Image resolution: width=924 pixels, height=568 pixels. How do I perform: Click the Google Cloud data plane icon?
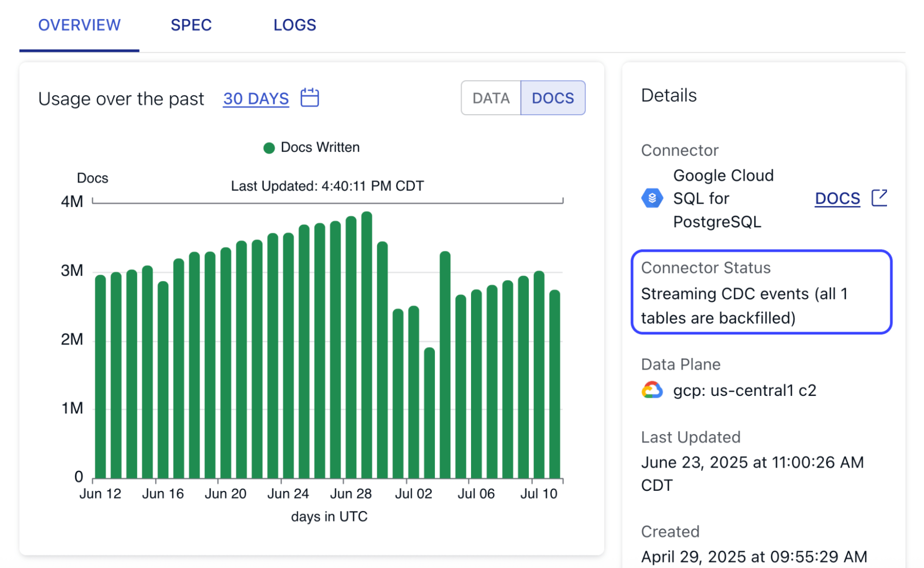(652, 390)
